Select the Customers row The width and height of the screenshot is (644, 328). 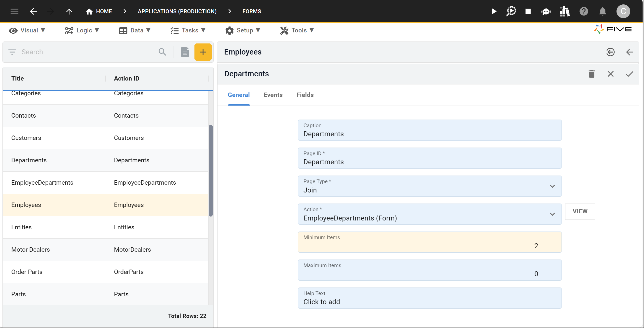click(x=105, y=138)
